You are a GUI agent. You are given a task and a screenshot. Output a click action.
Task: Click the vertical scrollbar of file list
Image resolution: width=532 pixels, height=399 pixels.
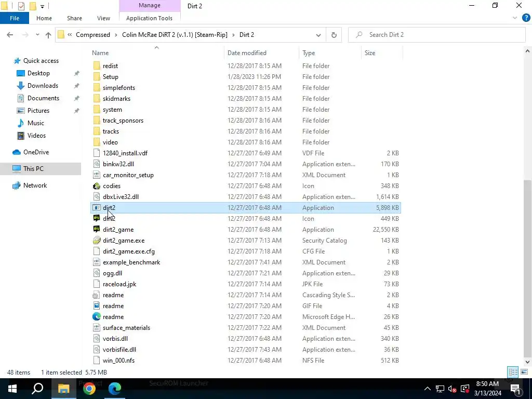pyautogui.click(x=527, y=270)
